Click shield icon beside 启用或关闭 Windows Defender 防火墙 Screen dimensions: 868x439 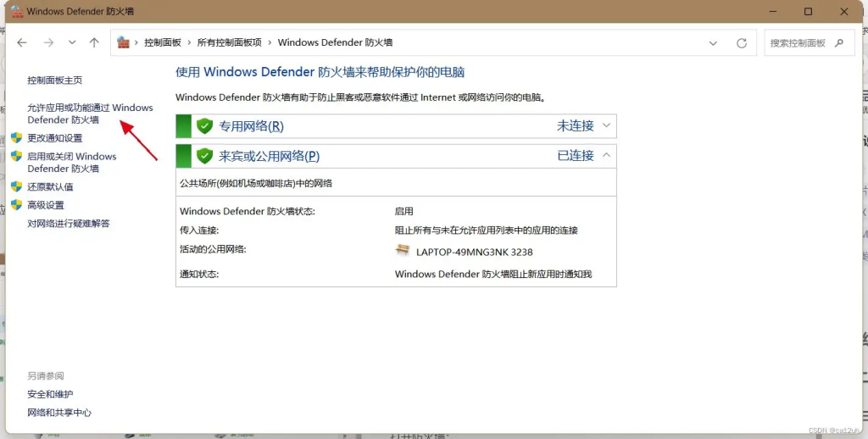pyautogui.click(x=17, y=156)
